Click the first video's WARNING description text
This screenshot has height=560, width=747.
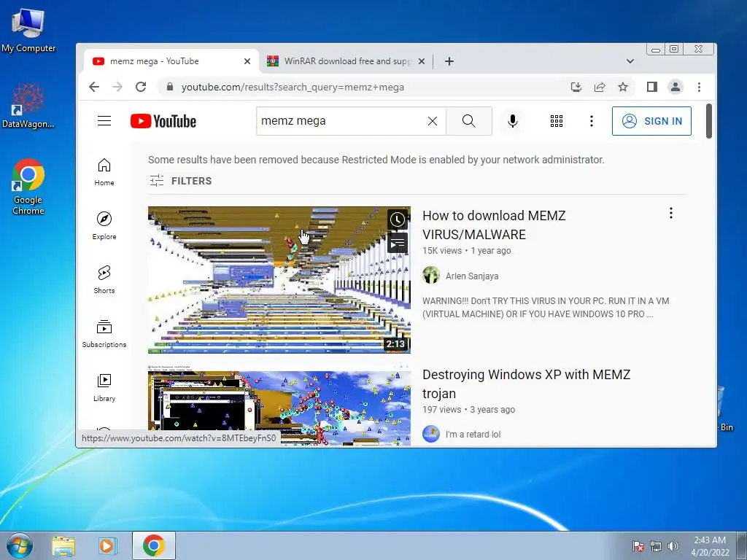tap(546, 308)
